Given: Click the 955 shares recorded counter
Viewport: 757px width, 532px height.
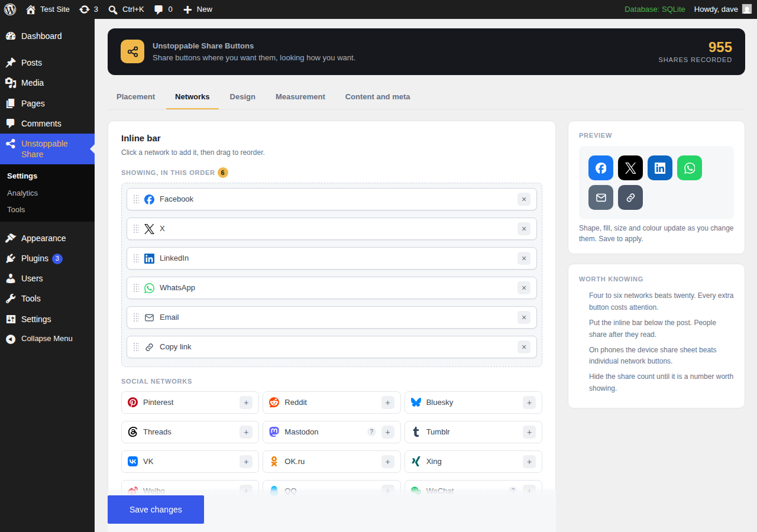Looking at the screenshot, I should click(x=695, y=52).
